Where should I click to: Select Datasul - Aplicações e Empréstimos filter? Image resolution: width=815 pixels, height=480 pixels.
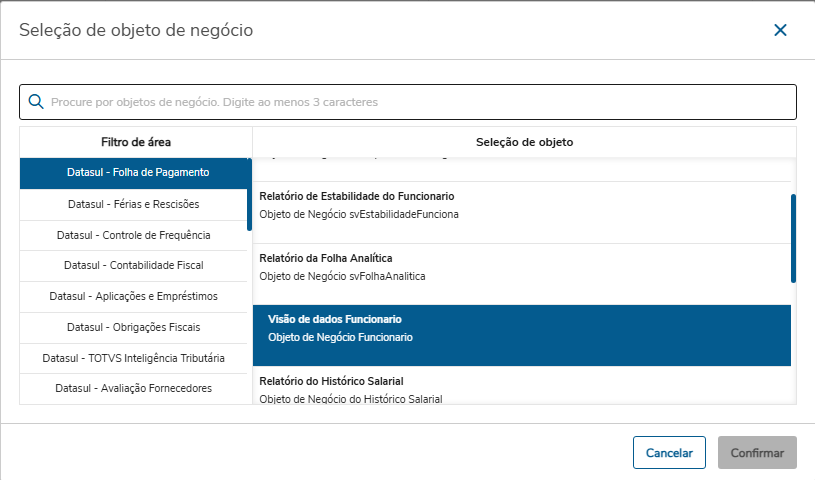pos(134,297)
